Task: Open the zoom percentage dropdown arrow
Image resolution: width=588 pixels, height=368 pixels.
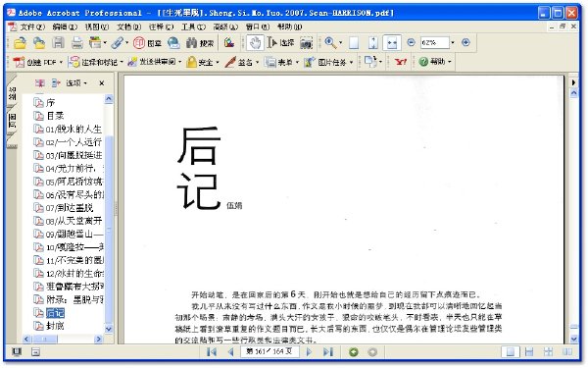Action: click(453, 42)
